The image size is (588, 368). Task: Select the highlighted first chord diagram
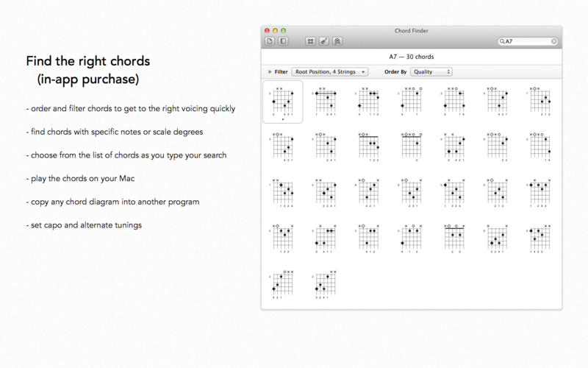pyautogui.click(x=283, y=102)
